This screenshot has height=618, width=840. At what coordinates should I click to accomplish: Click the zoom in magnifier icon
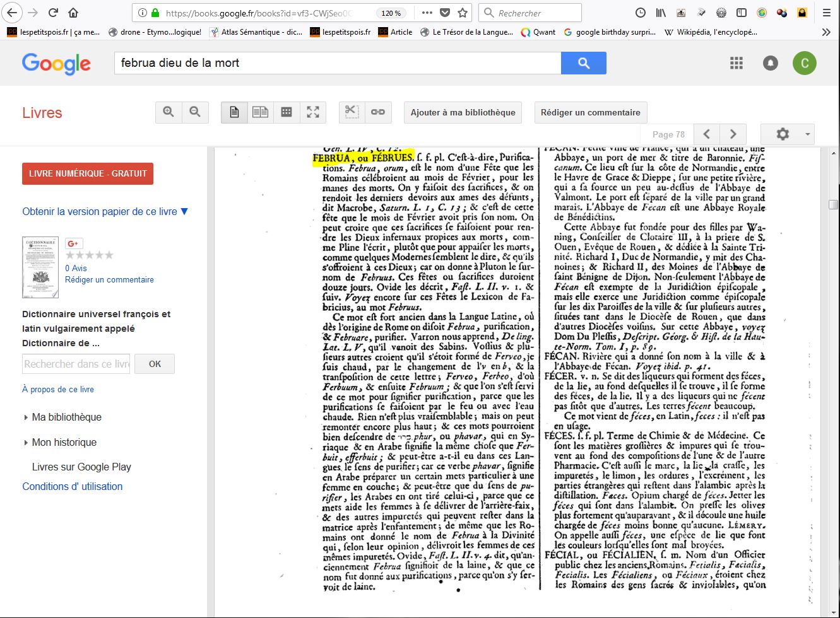(x=169, y=112)
